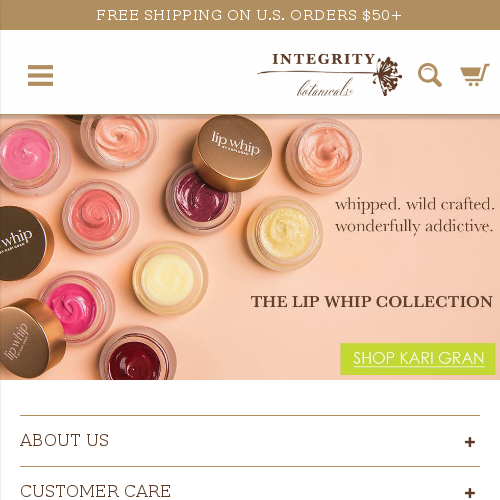Open the hamburger navigation menu
The height and width of the screenshot is (500, 500).
pos(40,75)
